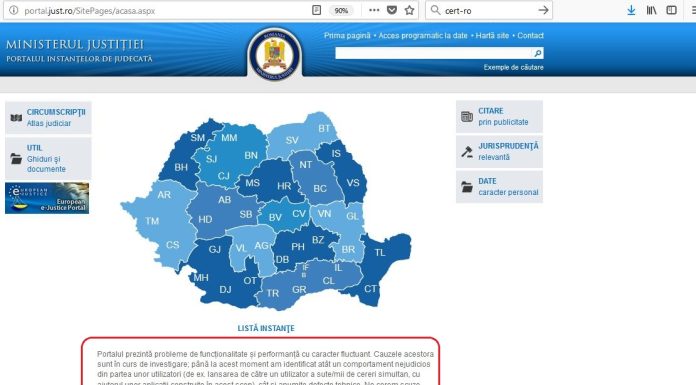
Task: Select the CJ county on the map
Action: [223, 176]
